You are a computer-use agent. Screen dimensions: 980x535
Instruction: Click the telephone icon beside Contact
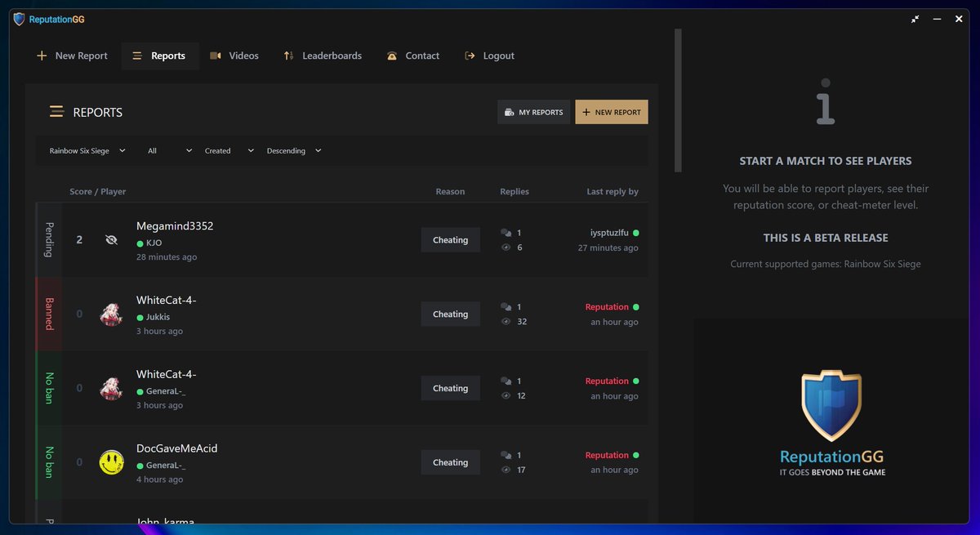coord(392,56)
